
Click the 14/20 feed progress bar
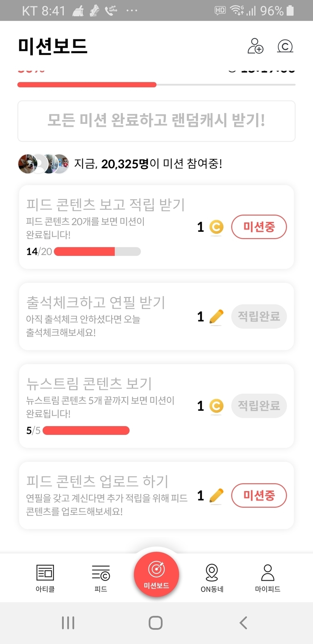[97, 251]
